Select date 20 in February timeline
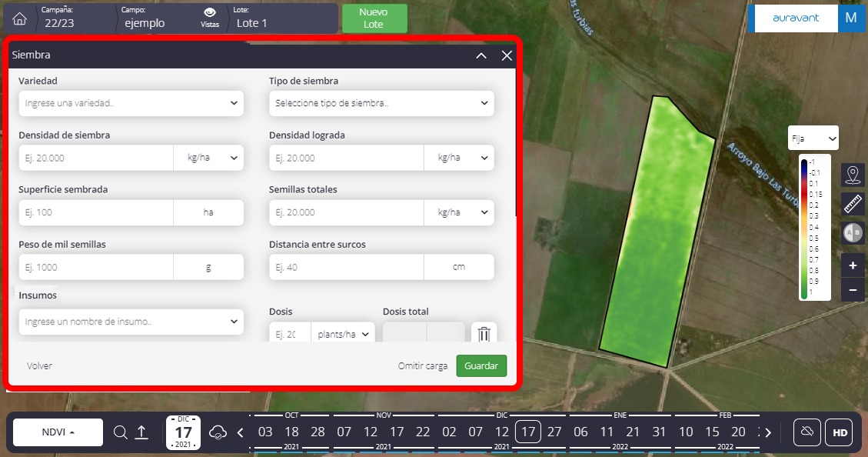The width and height of the screenshot is (868, 457). [739, 432]
